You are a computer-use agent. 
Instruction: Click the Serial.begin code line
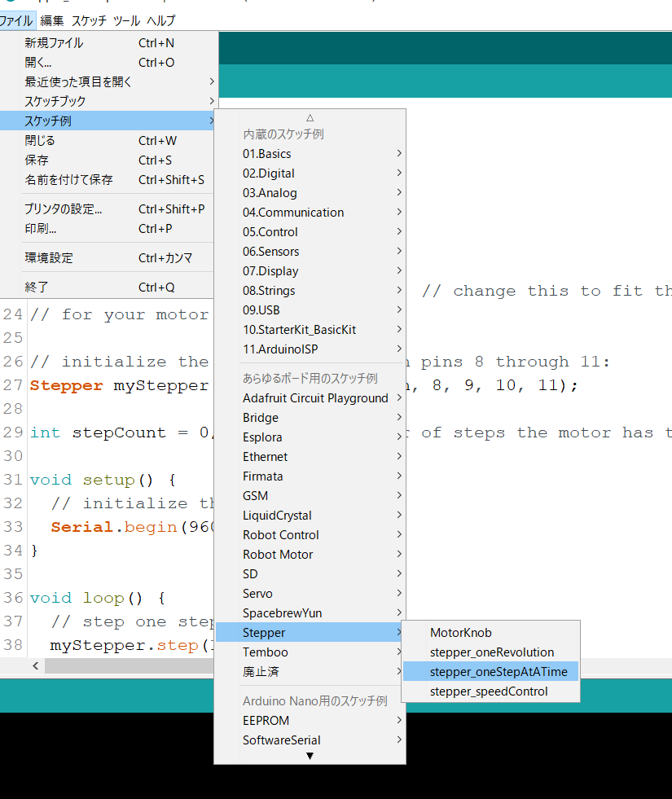(133, 526)
